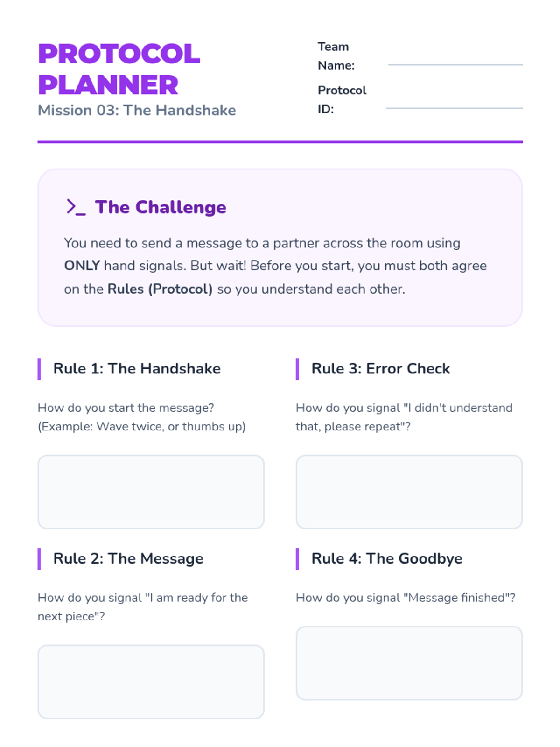The image size is (560, 747).
Task: Click the terminal prompt icon beside The Challenge
Action: tap(76, 207)
